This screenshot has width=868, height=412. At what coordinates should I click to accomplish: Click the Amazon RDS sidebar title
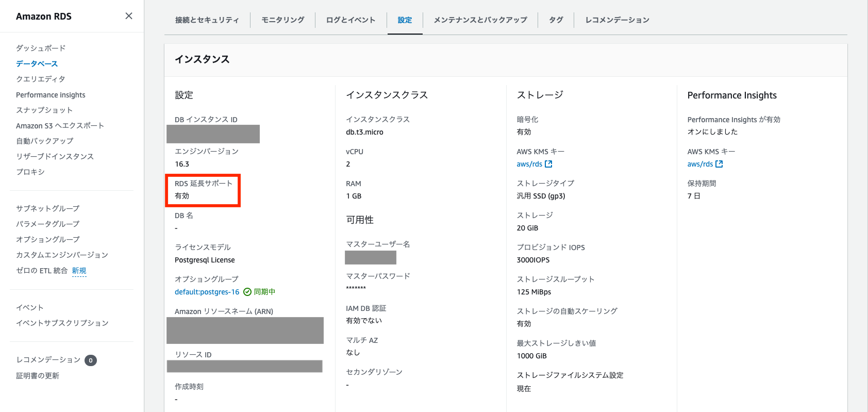[44, 16]
